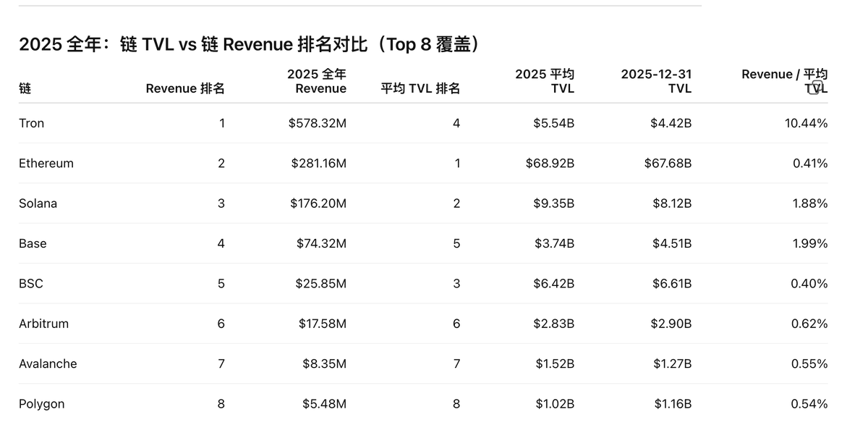Select the Arbitrum chain name
Image resolution: width=868 pixels, height=433 pixels.
click(44, 324)
